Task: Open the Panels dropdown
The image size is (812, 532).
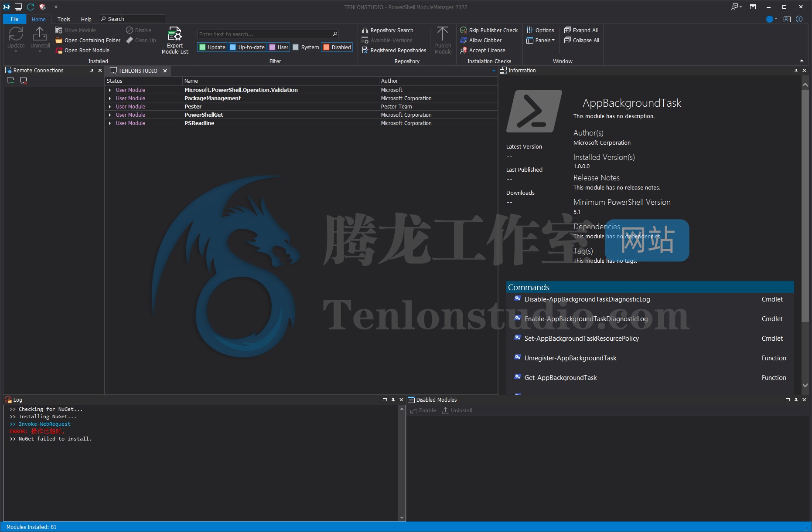Action: pyautogui.click(x=540, y=40)
